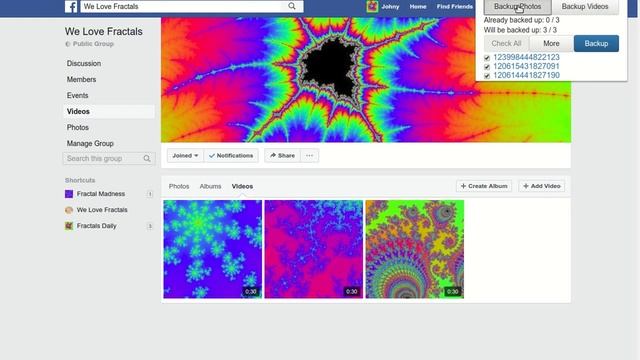
Task: Click Find Friends in top navigation
Action: 455,7
